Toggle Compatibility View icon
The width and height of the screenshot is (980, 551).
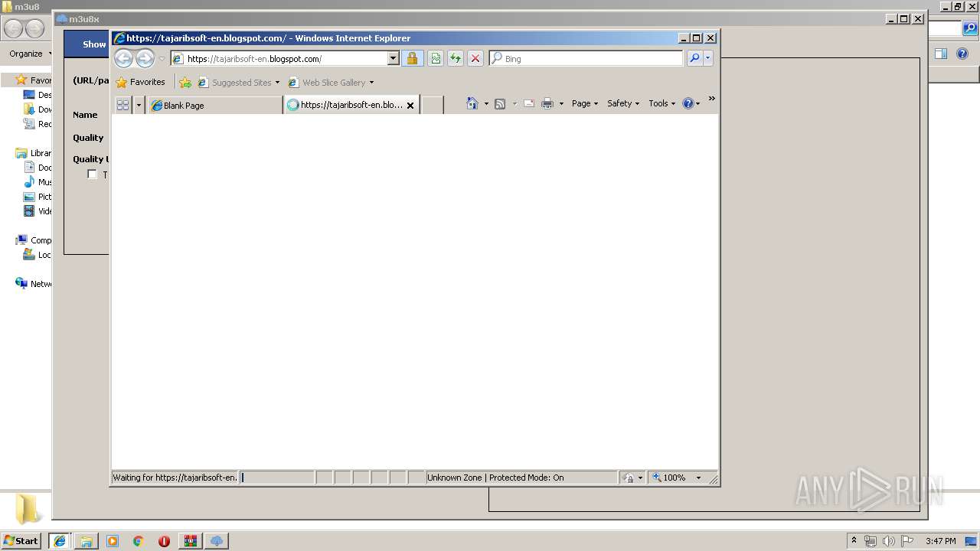(436, 58)
